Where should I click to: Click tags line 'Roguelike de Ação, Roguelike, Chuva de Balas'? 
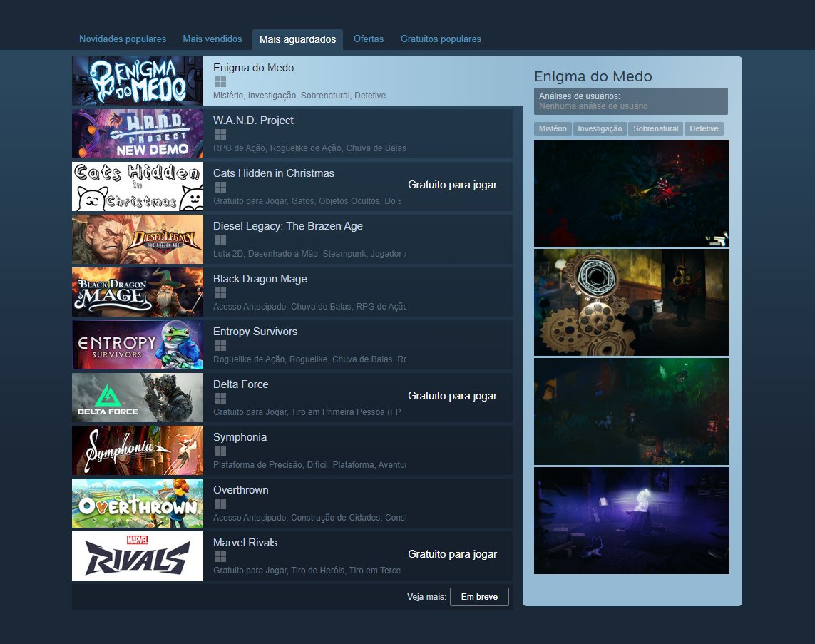point(309,359)
